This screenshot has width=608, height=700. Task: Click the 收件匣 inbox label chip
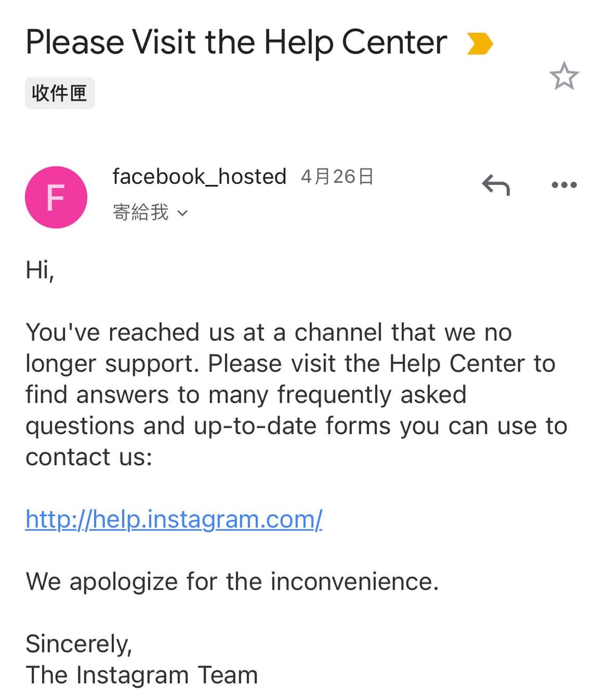tap(60, 93)
